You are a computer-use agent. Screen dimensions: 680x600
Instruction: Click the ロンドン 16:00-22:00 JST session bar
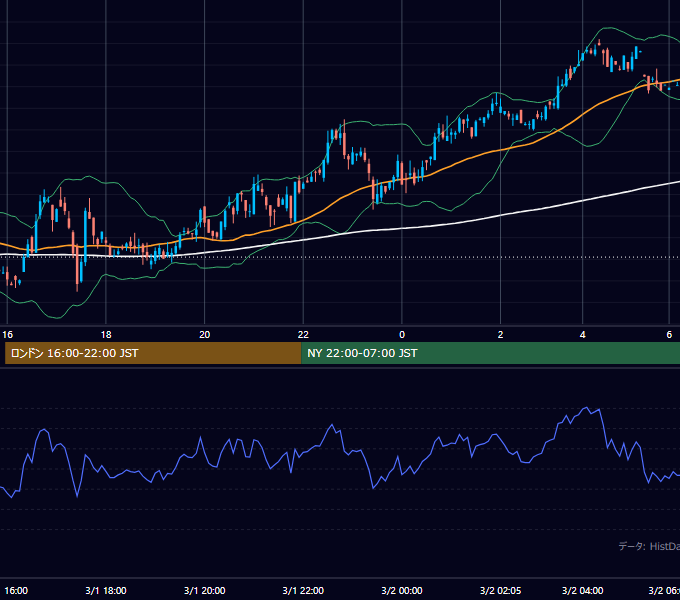(x=153, y=353)
